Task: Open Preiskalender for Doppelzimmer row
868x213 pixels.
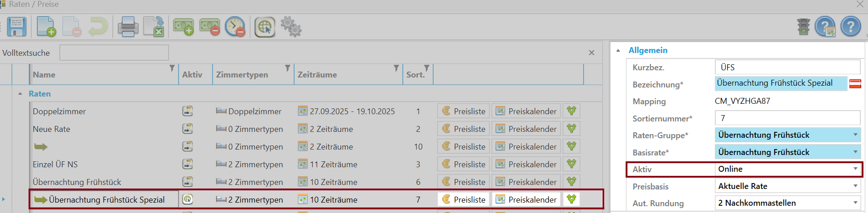Action: pyautogui.click(x=526, y=111)
